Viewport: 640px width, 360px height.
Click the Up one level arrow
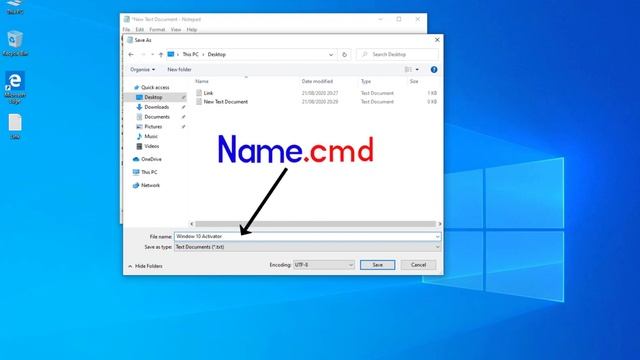tap(161, 54)
